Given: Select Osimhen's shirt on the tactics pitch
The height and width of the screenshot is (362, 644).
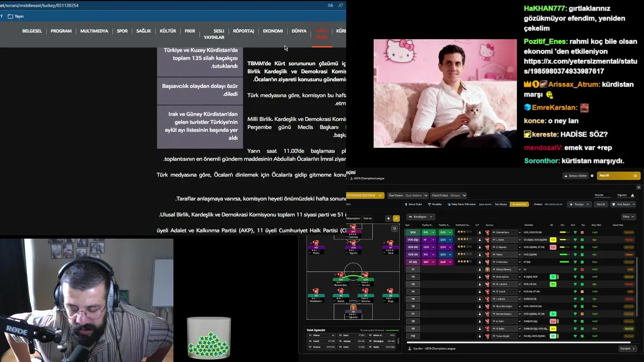Looking at the screenshot, I should [354, 227].
